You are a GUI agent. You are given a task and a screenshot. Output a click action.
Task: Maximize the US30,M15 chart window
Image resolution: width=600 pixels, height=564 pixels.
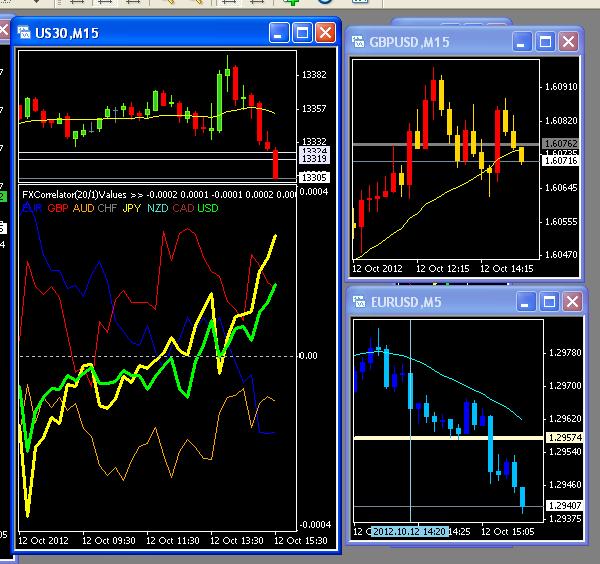click(x=302, y=33)
